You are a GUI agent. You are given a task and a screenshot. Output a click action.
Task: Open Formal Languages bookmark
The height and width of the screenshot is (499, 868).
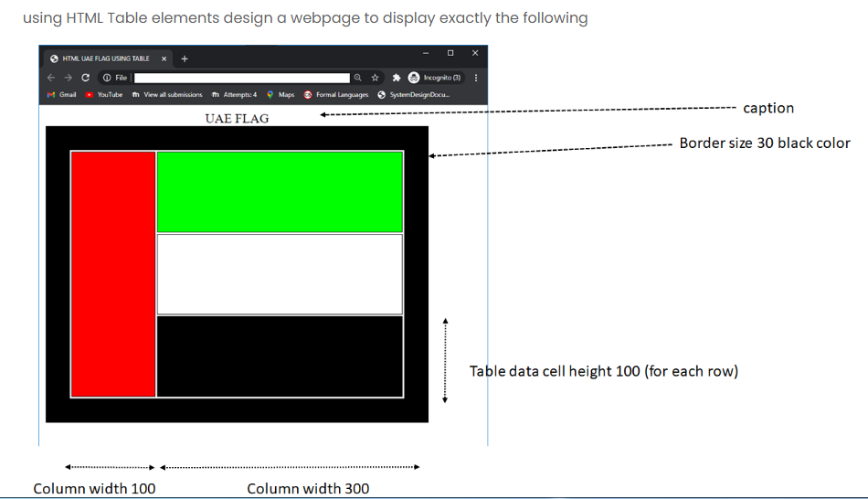(x=336, y=95)
